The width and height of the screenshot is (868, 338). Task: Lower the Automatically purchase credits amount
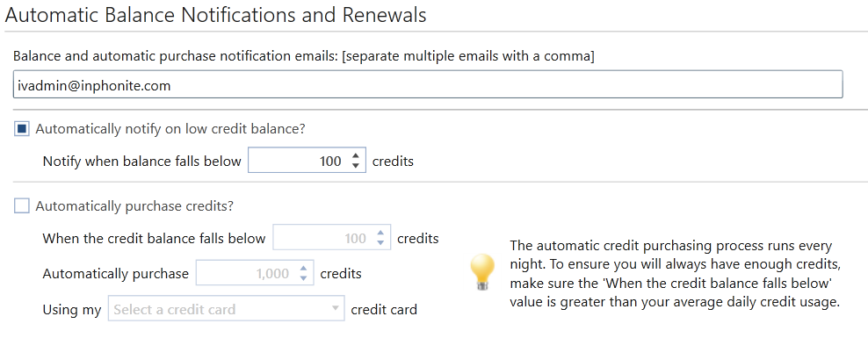pos(303,278)
